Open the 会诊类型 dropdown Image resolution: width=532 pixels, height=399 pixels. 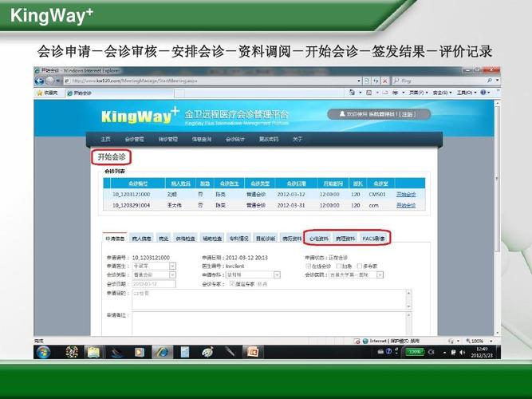[172, 275]
